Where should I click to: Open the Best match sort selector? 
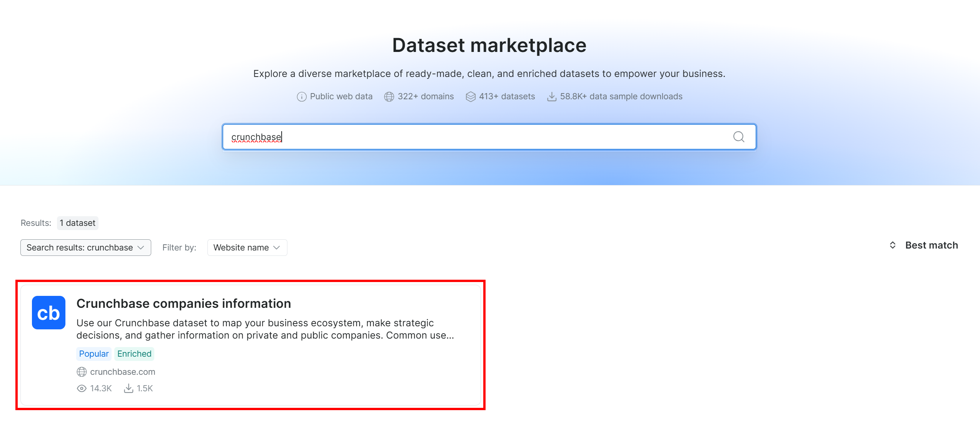(924, 245)
